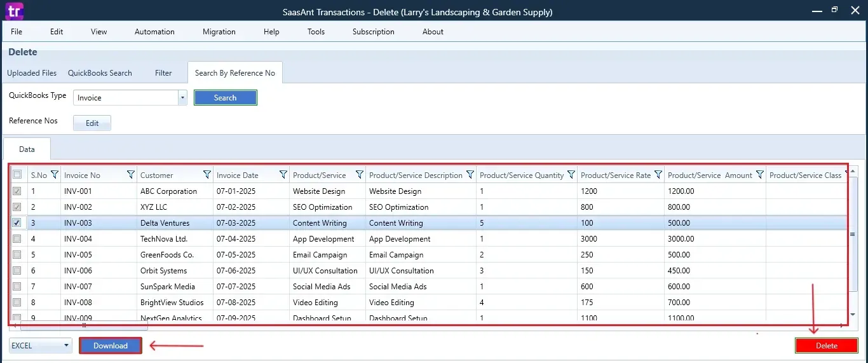The image size is (868, 363).
Task: Open the Subscription menu
Action: click(x=374, y=32)
